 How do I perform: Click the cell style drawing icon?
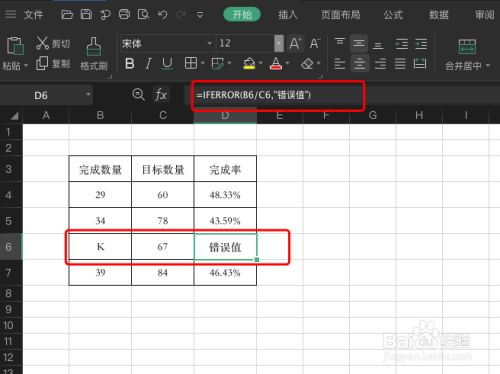pos(218,63)
